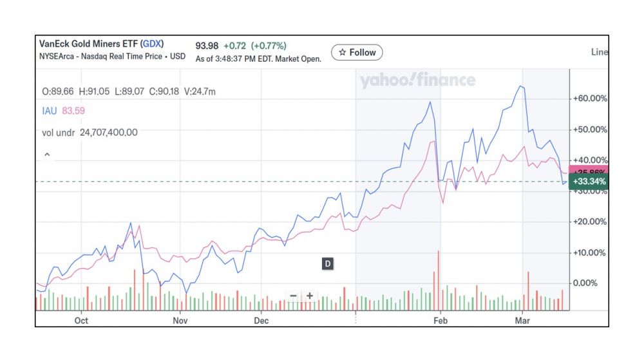Click the Feb label on time axis
This screenshot has width=644, height=362.
(440, 319)
